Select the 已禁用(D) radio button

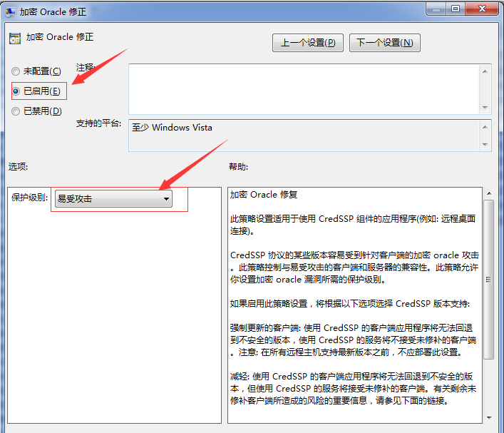point(16,111)
